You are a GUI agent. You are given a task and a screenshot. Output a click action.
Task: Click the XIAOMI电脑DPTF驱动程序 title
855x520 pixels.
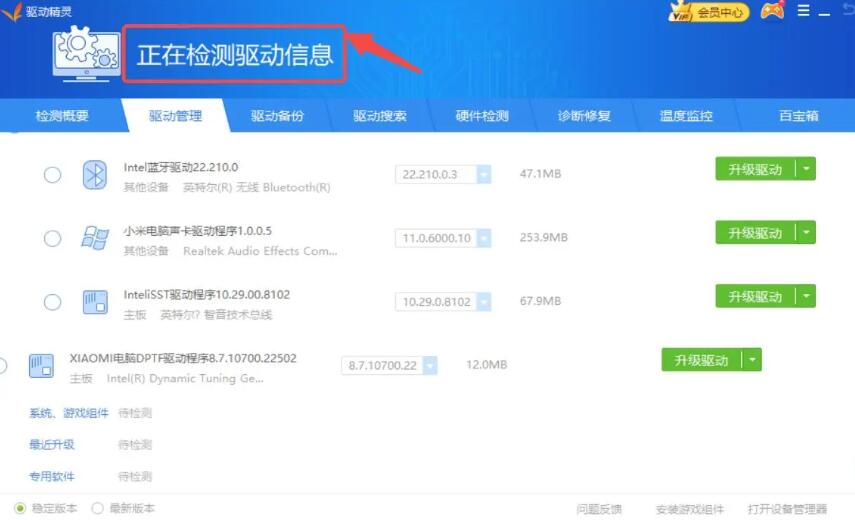183,358
